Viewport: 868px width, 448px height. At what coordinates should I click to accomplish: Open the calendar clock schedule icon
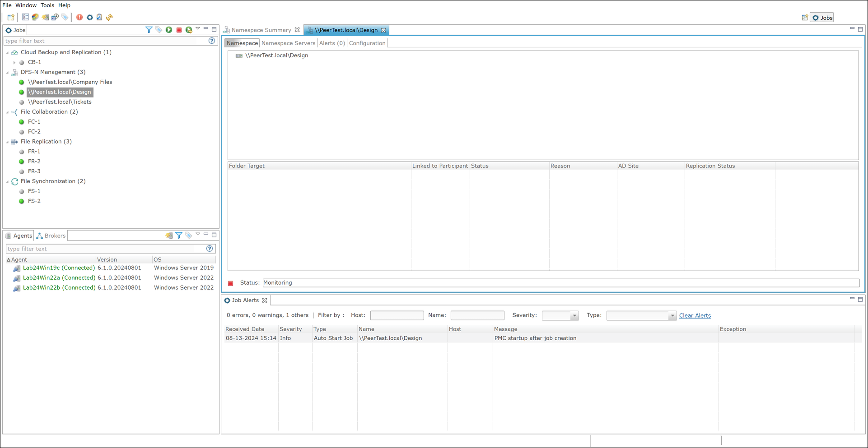click(55, 17)
